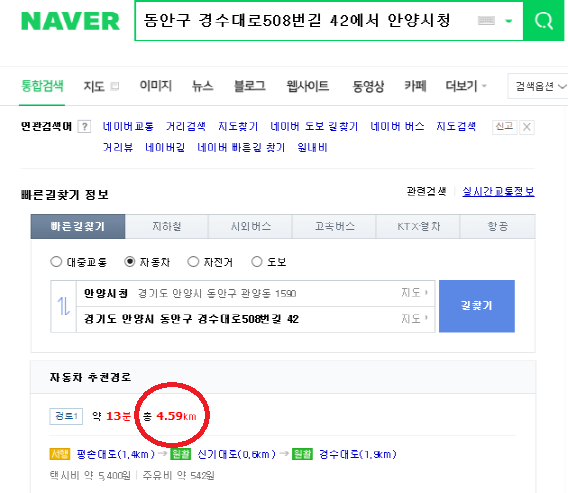Go to the 카페 tab

click(415, 86)
